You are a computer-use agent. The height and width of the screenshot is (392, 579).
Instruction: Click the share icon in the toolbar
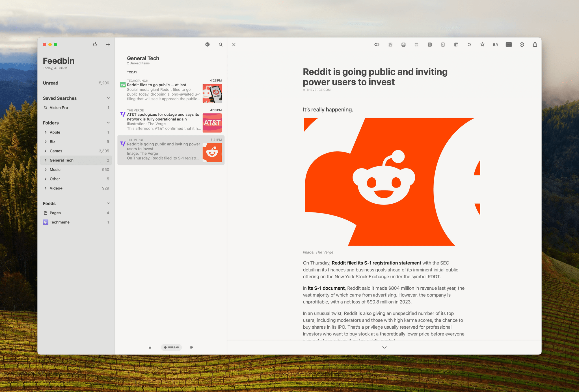coord(535,44)
